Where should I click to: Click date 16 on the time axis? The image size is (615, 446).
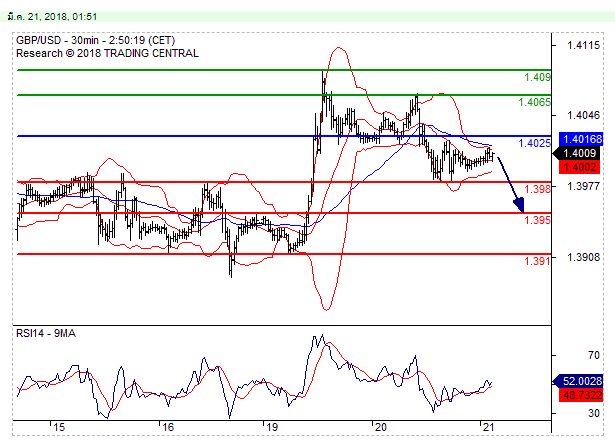click(x=168, y=428)
